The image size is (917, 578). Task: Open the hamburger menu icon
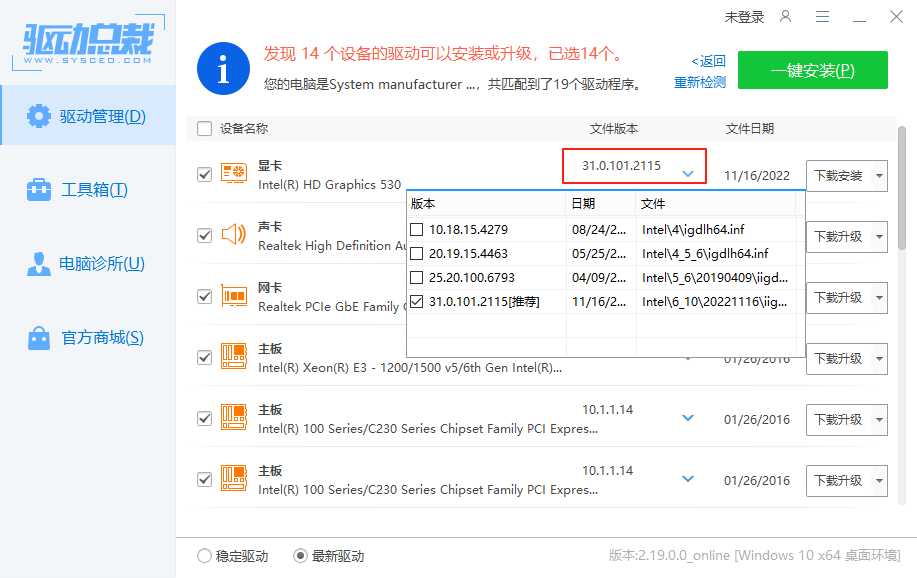click(822, 16)
